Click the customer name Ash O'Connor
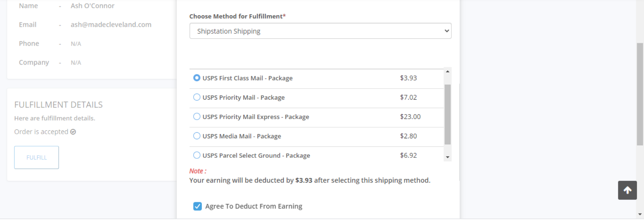Screen dimensions: 644x220 tap(92, 6)
